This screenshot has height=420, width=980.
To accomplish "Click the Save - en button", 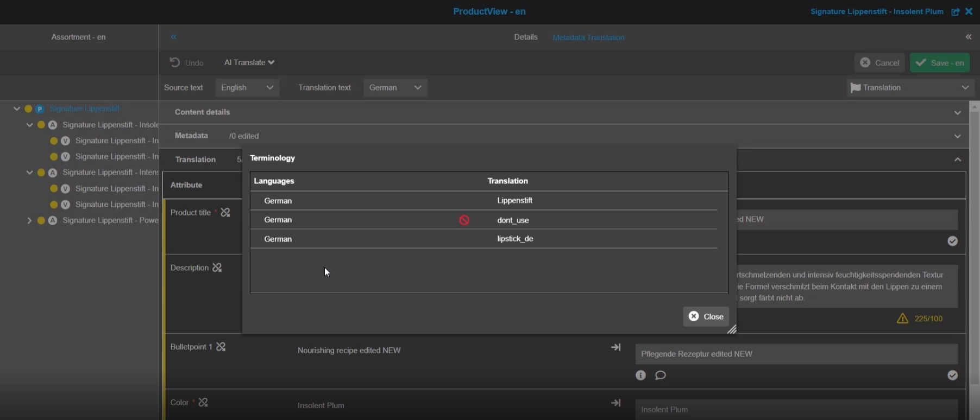I will (939, 62).
